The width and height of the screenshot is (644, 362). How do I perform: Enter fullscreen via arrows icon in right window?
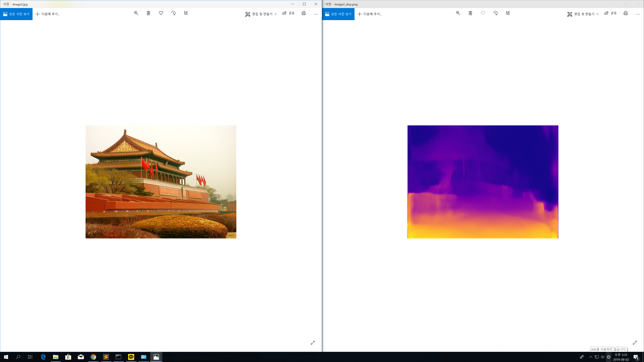coord(634,343)
